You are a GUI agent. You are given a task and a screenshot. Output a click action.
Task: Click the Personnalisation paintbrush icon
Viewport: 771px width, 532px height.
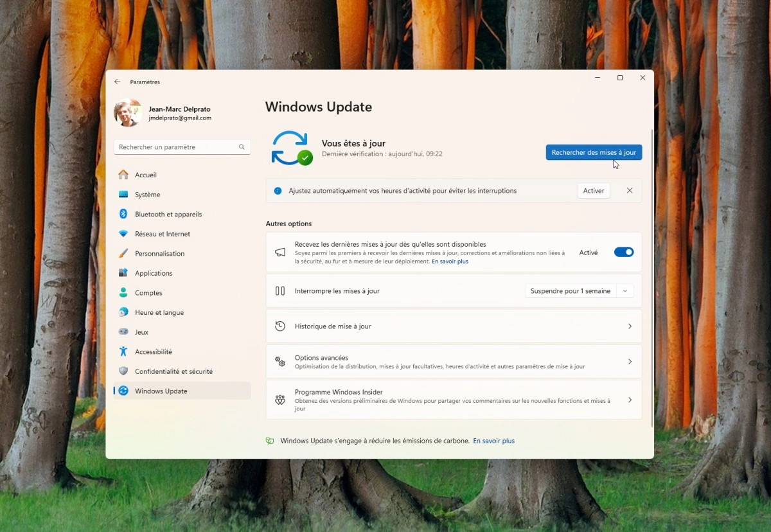click(123, 253)
